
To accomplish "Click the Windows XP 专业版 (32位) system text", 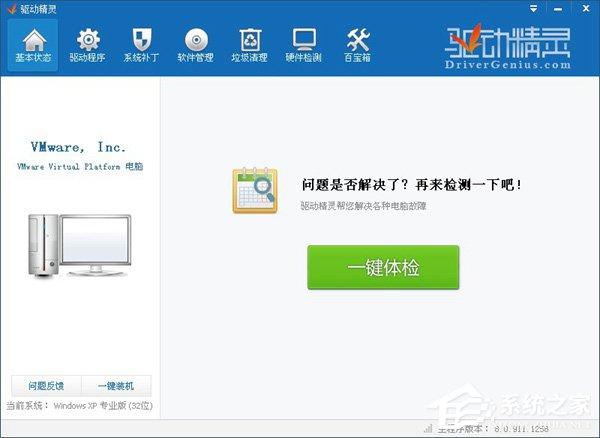I will pos(103,405).
